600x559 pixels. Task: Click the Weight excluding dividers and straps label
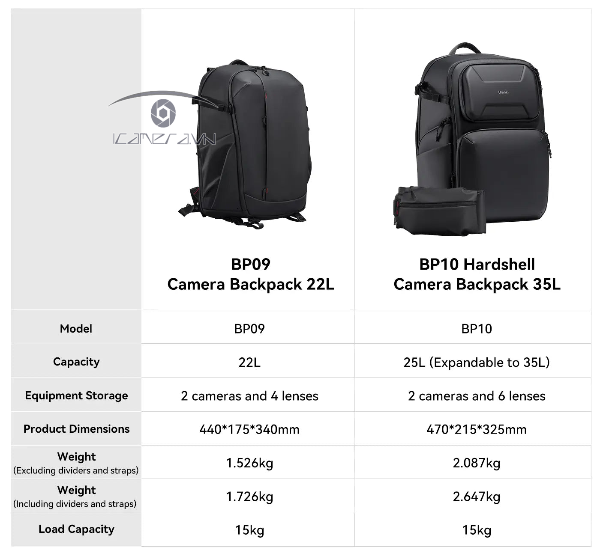[76, 462]
